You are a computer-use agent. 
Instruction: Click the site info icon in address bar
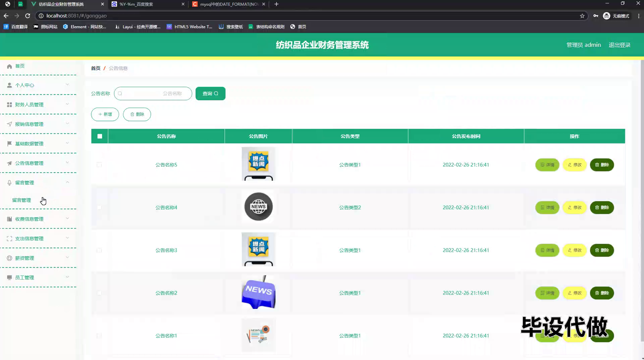(x=41, y=16)
